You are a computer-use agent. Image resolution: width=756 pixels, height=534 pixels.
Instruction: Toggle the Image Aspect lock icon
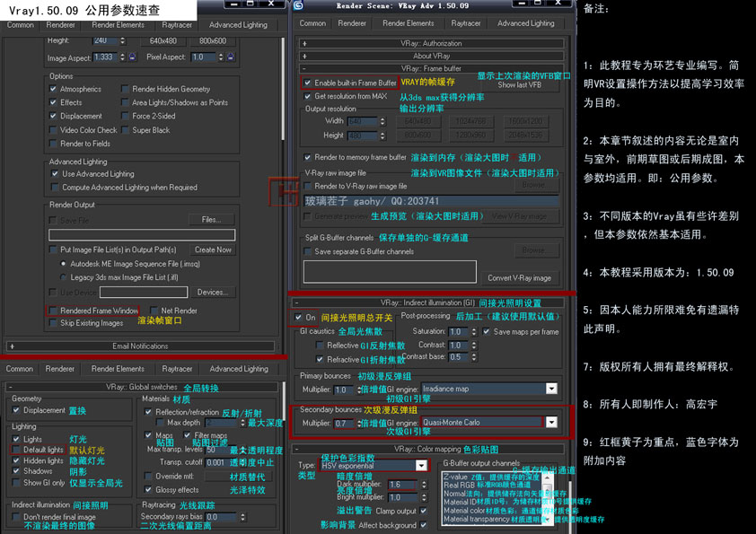pos(132,57)
